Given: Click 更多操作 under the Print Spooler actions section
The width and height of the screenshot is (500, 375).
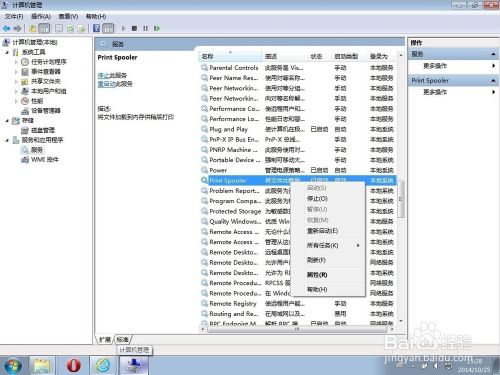Looking at the screenshot, I should point(435,92).
